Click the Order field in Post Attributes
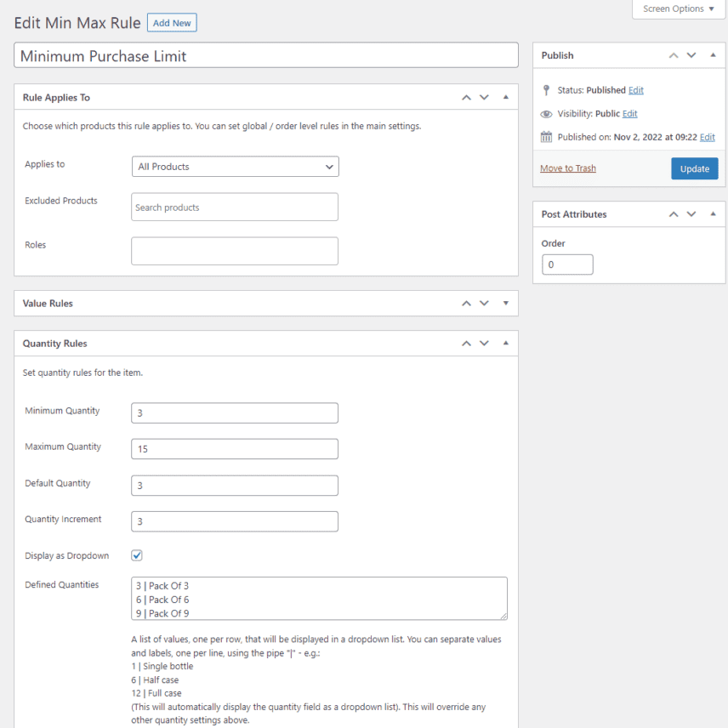Screen dimensions: 728x728 coord(566,264)
